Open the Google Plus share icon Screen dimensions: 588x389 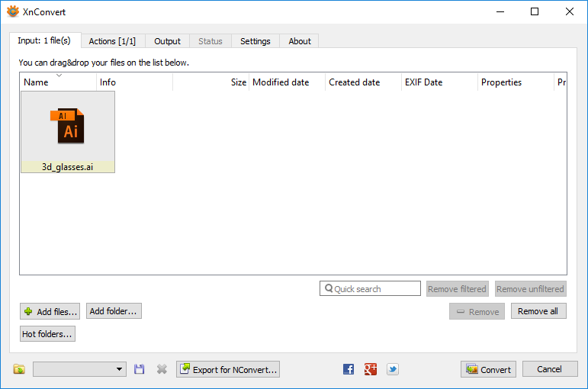371,369
